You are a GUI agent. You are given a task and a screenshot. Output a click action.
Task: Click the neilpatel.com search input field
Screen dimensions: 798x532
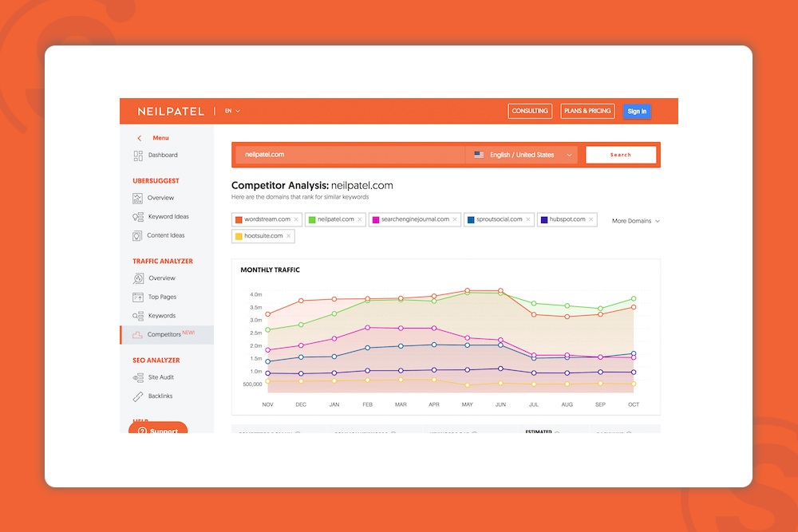tap(350, 155)
